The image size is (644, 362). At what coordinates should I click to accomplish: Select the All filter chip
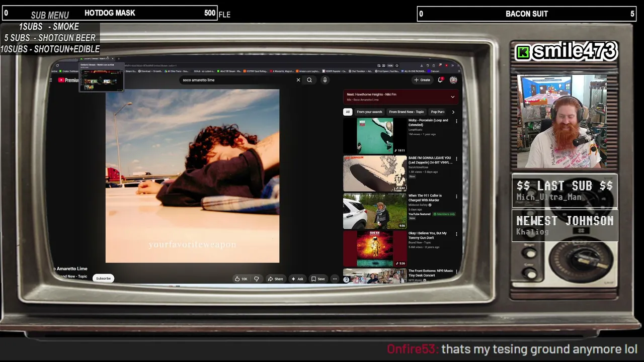(x=347, y=112)
